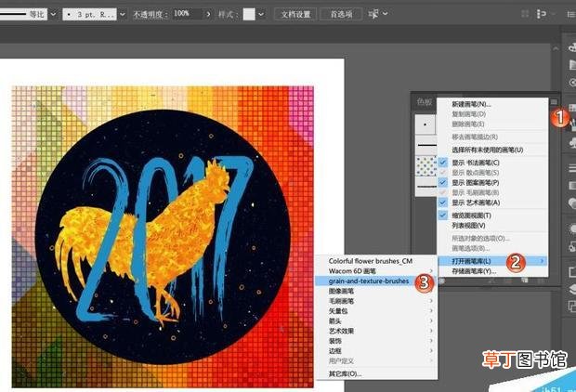Screen dimensions: 576x392
Task: Select the small dot calligraphic brush thumbnail
Action: [x=425, y=124]
